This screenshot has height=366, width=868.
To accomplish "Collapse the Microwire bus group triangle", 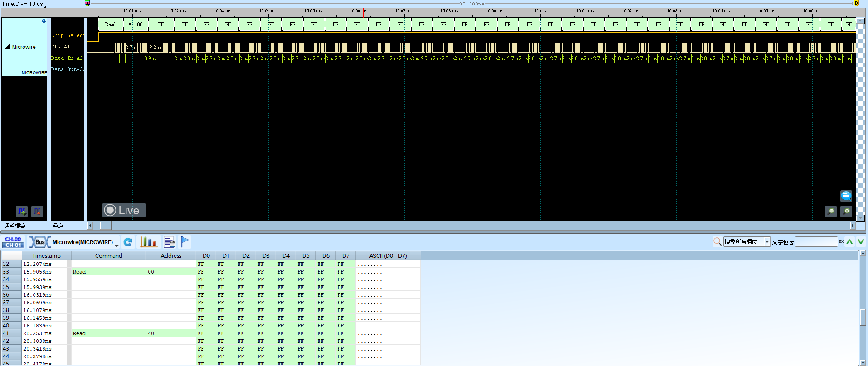I will [x=7, y=47].
